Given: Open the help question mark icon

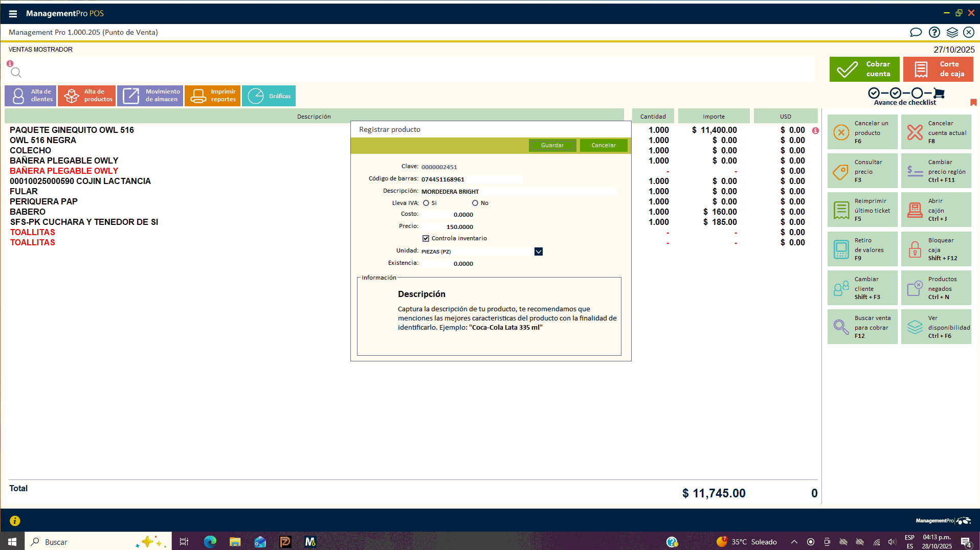Looking at the screenshot, I should click(x=934, y=32).
